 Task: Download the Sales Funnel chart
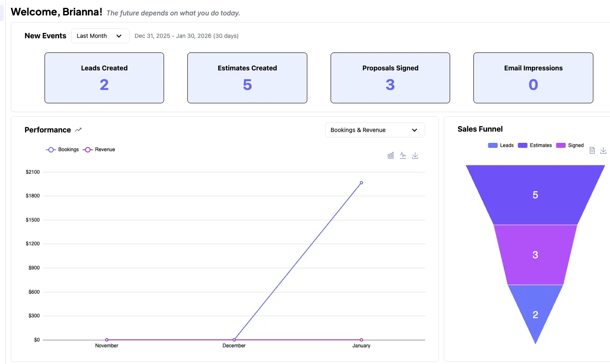603,150
